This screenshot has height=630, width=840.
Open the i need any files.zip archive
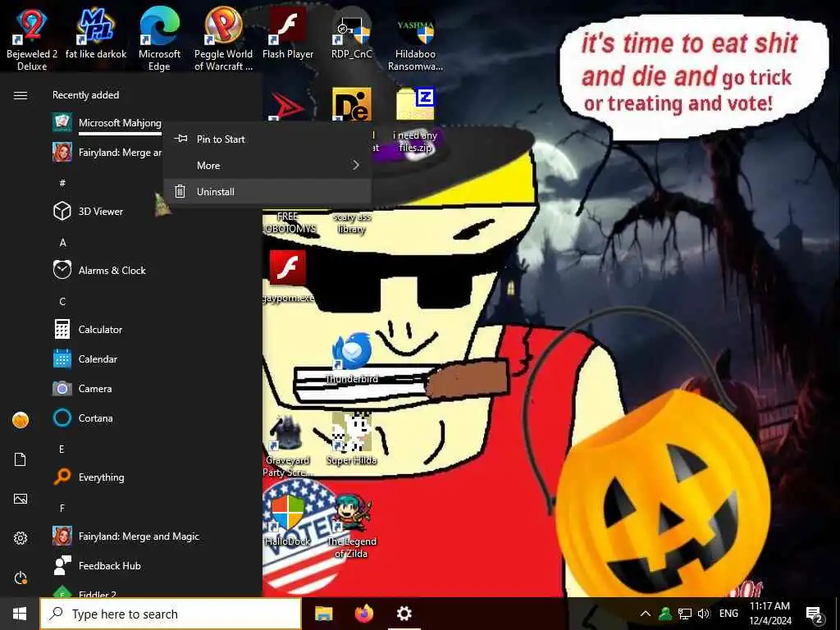coord(415,119)
